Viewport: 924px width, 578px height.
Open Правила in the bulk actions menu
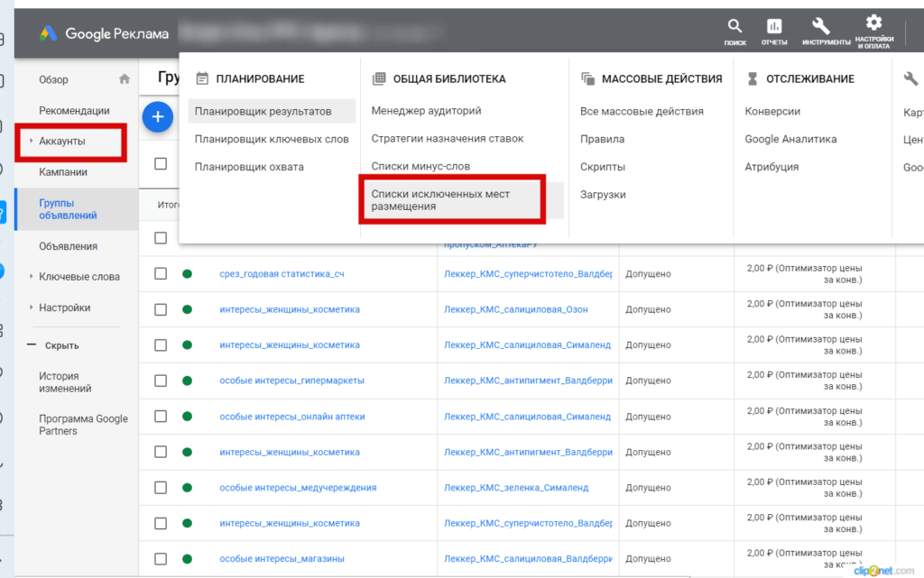(x=602, y=139)
